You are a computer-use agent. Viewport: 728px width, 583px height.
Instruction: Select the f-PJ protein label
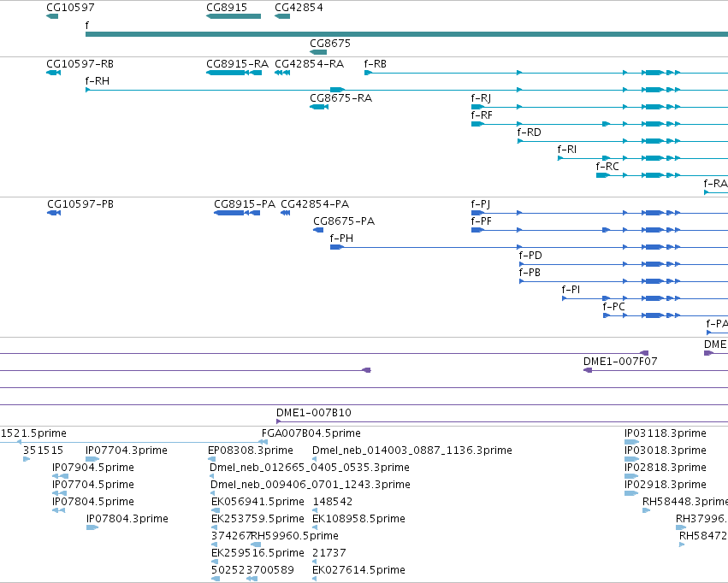point(481,204)
